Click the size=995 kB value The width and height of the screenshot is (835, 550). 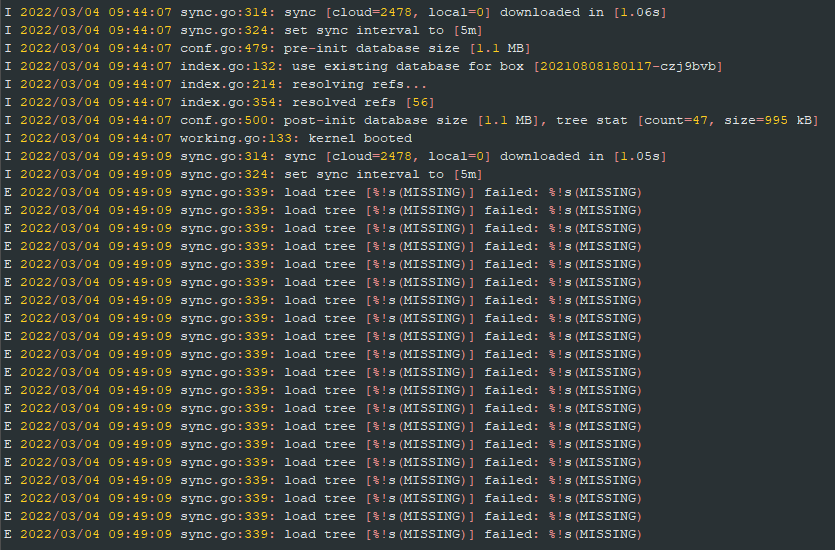[772, 120]
